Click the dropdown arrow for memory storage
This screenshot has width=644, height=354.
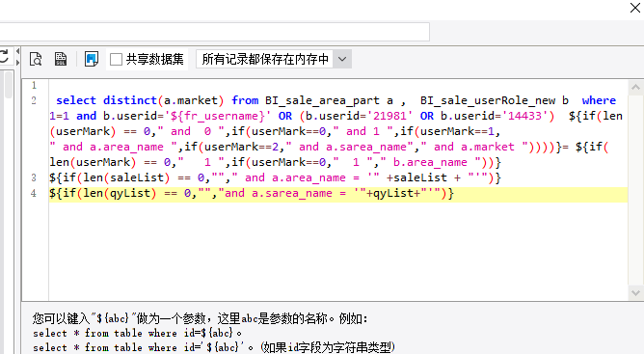(342, 59)
